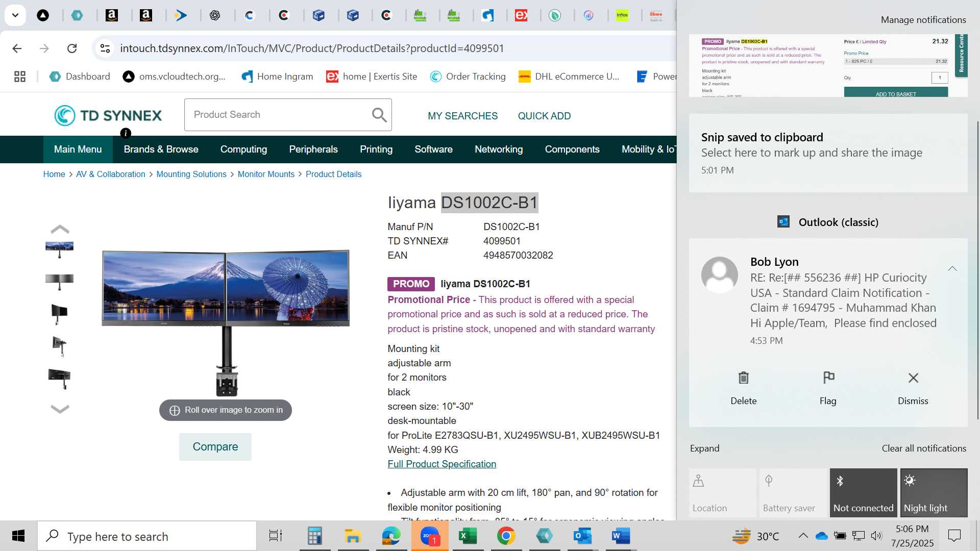Open Microsoft Edge from the taskbar

click(391, 536)
